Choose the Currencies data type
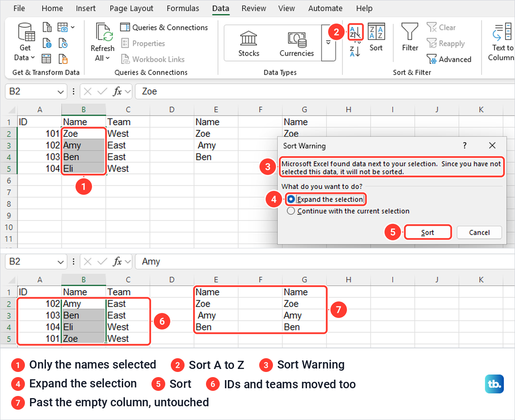Screen dimensions: 515x420 [x=297, y=44]
